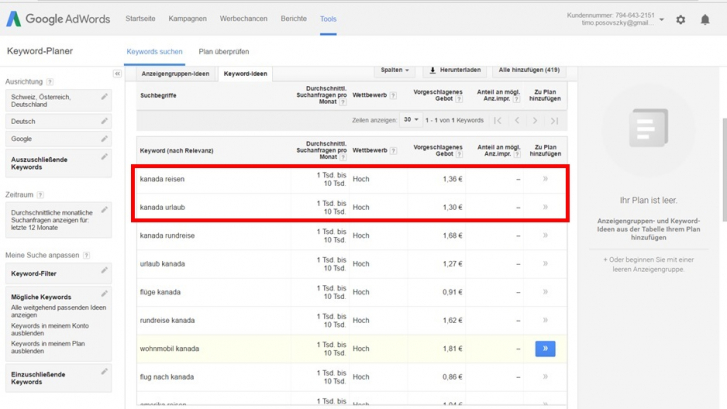
Task: Go to the last results page
Action: [554, 121]
